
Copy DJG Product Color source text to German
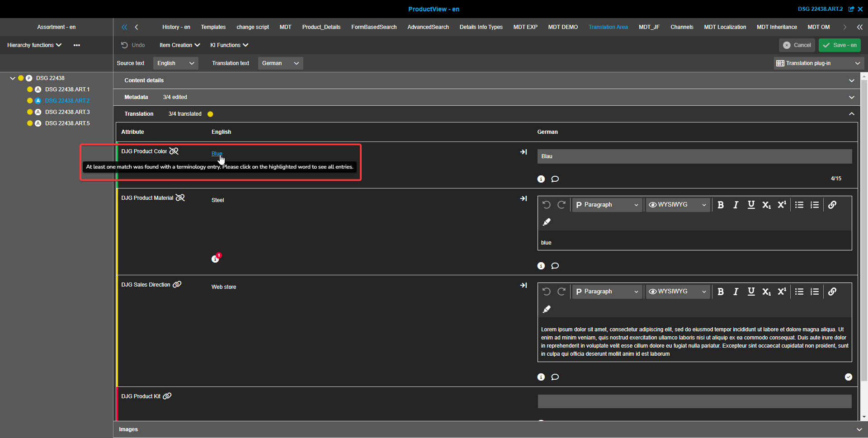[x=524, y=152]
